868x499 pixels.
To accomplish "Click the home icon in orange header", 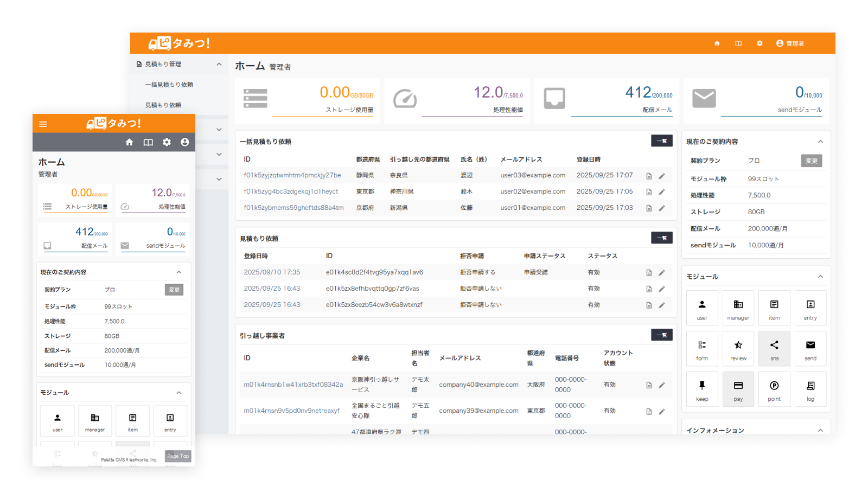I will (717, 43).
